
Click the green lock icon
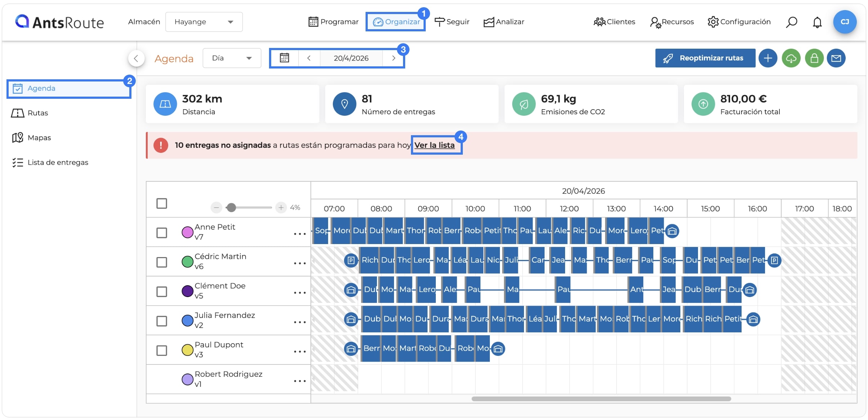pos(814,58)
